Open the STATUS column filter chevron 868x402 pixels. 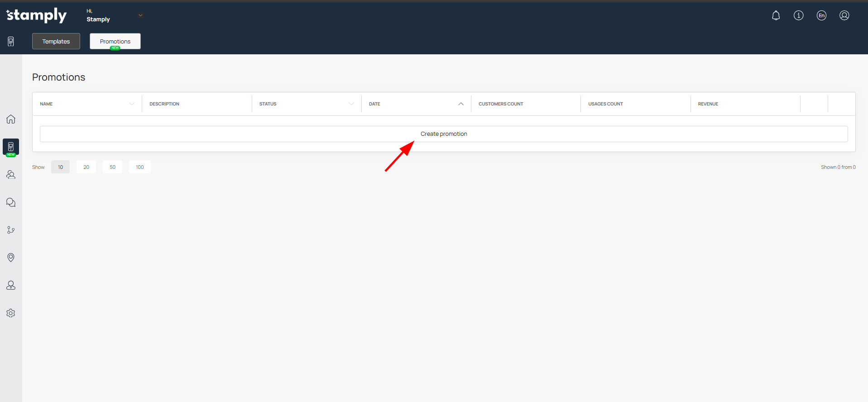point(351,104)
